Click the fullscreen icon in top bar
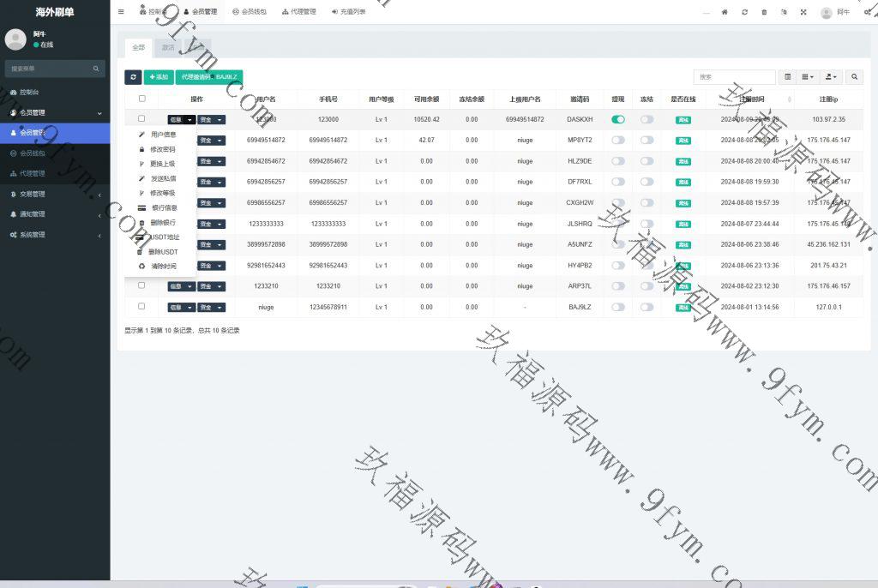The image size is (878, 588). pyautogui.click(x=803, y=12)
